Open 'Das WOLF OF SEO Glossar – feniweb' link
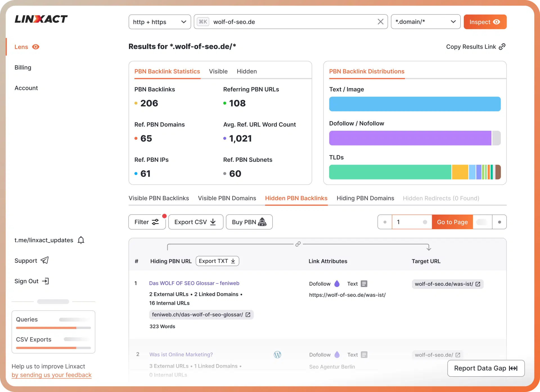 coord(194,283)
